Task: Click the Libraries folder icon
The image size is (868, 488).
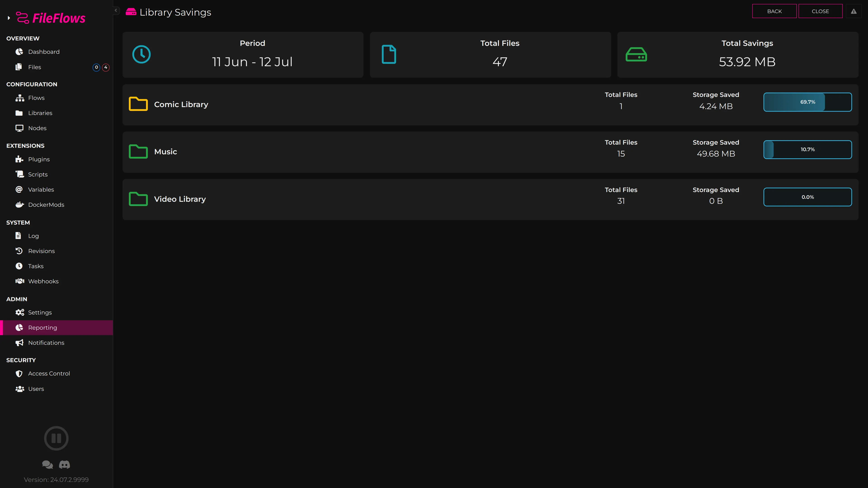Action: pos(19,113)
